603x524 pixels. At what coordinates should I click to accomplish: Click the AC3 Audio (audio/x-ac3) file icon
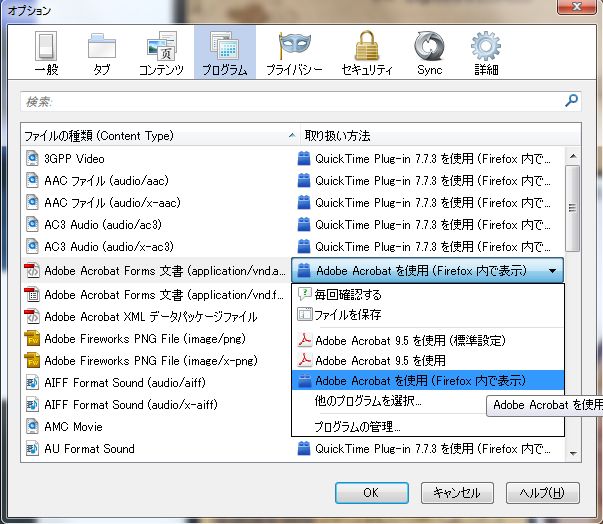[x=32, y=246]
